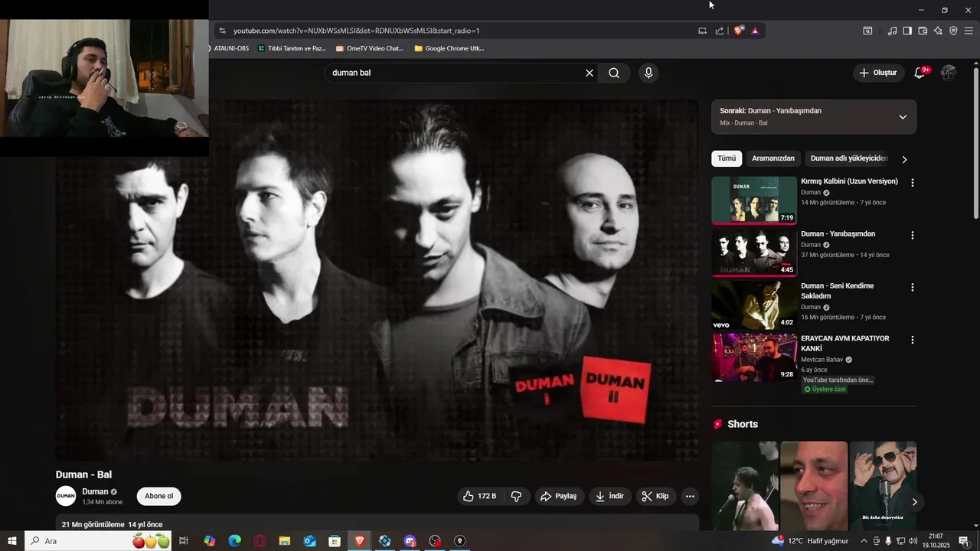Launch Microsoft Edge from the taskbar
This screenshot has width=980, height=551.
click(235, 541)
